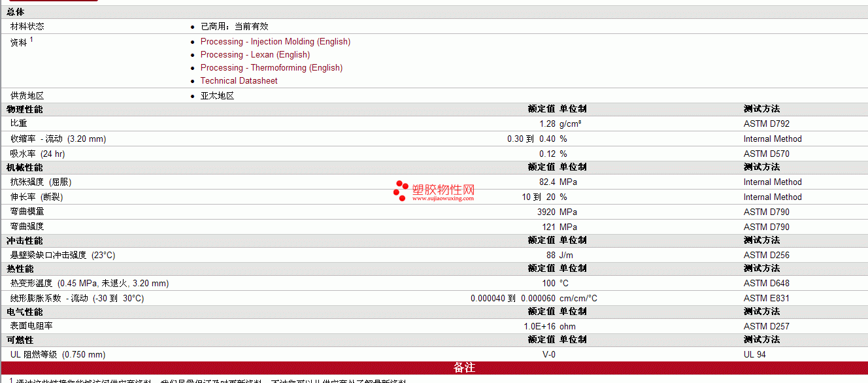
Task: Open Processing - Lexan (English) link
Action: coord(255,55)
